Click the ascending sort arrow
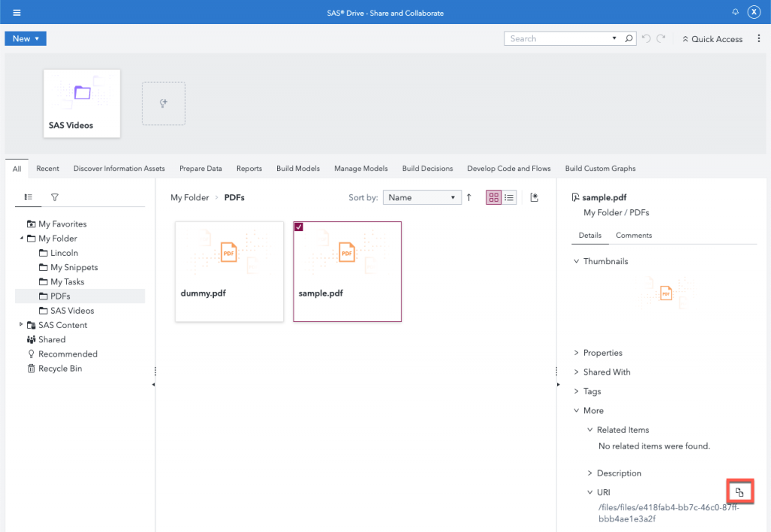 click(x=468, y=196)
